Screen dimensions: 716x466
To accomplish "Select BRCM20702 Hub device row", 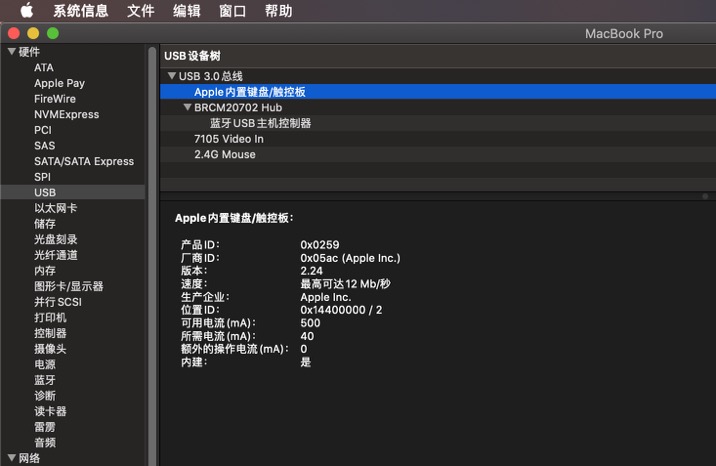I will pos(438,107).
